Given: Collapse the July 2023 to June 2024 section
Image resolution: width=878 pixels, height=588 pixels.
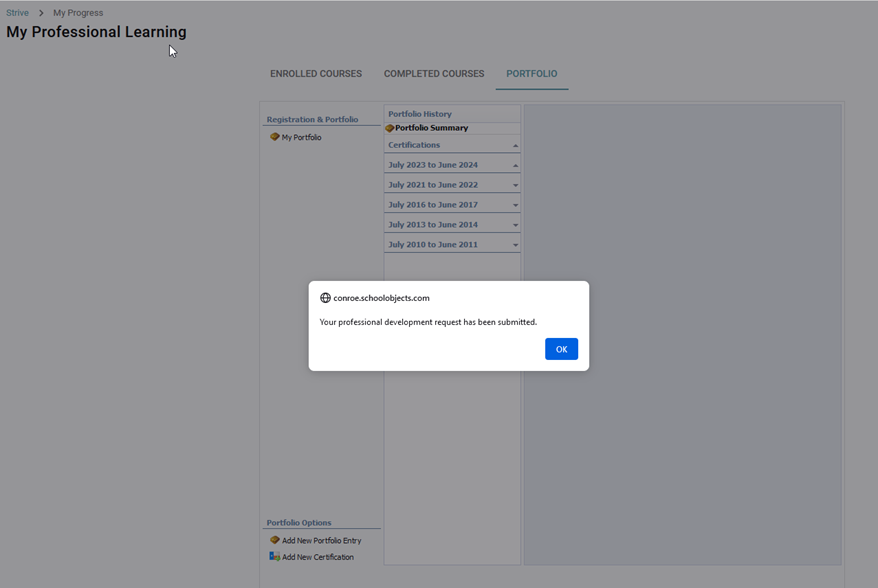Looking at the screenshot, I should tap(516, 165).
